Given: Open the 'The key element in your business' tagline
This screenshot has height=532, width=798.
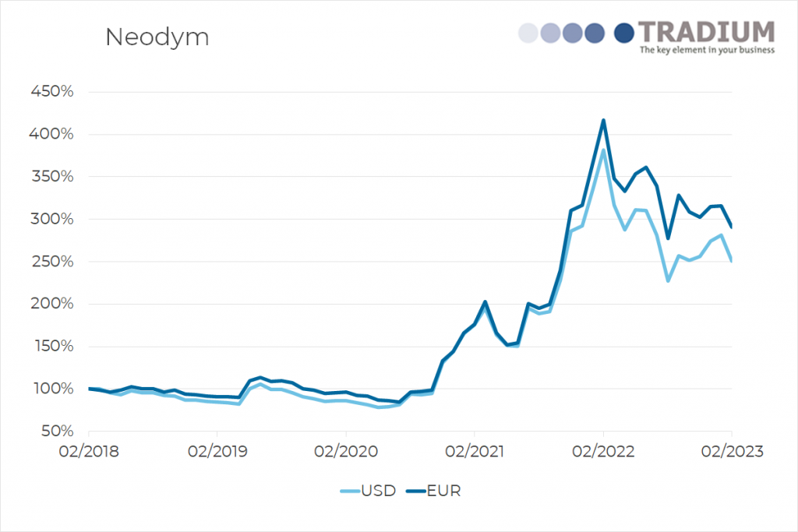Looking at the screenshot, I should click(x=707, y=51).
